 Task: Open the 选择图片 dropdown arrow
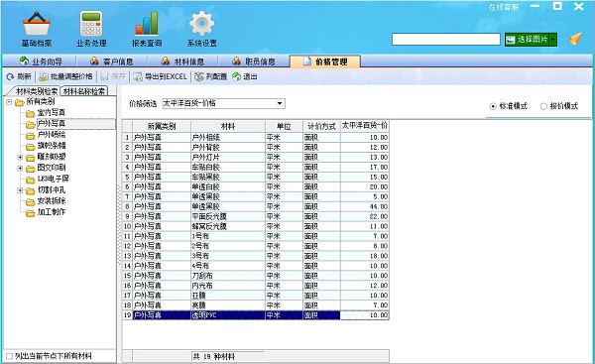(x=553, y=39)
